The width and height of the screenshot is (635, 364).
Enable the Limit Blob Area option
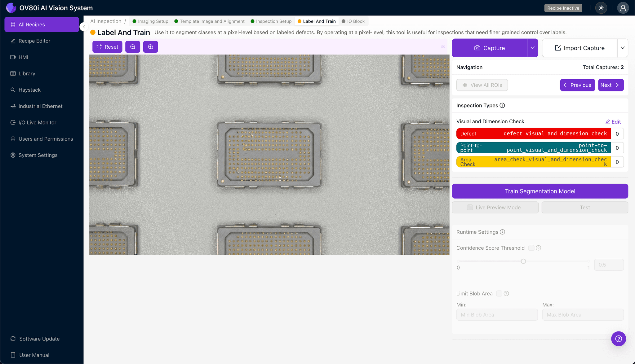(x=499, y=293)
